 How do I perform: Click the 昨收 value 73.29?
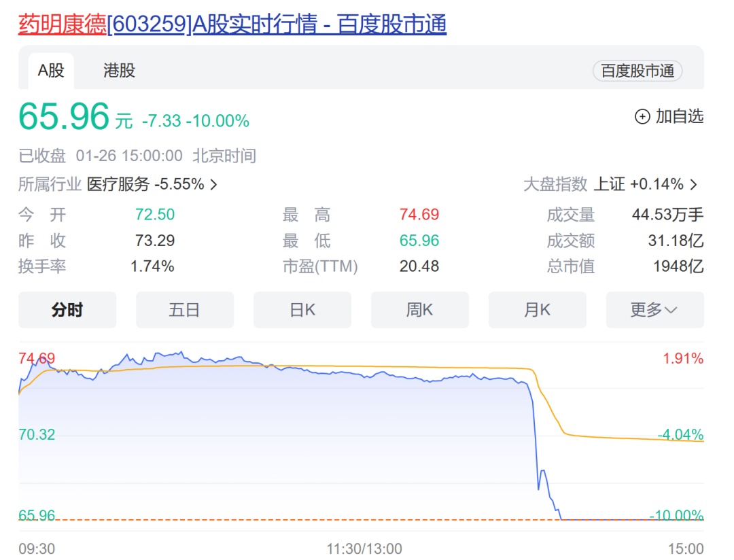(155, 241)
